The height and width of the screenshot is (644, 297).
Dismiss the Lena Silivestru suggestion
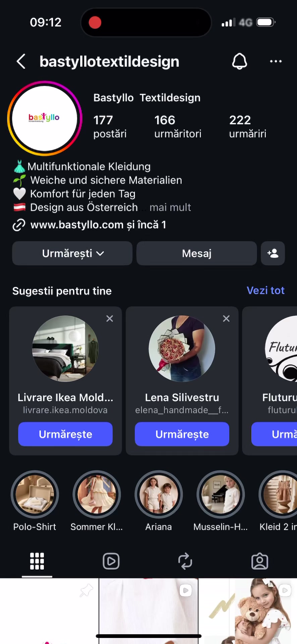(226, 319)
